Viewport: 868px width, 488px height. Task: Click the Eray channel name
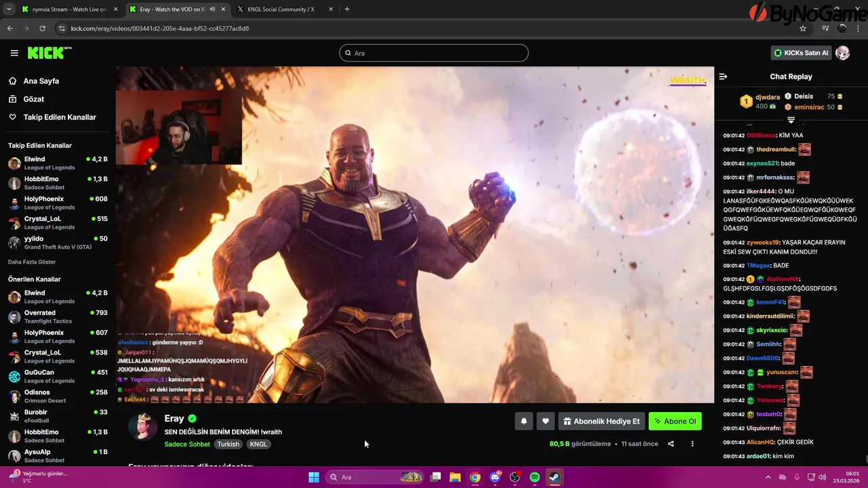click(x=174, y=419)
